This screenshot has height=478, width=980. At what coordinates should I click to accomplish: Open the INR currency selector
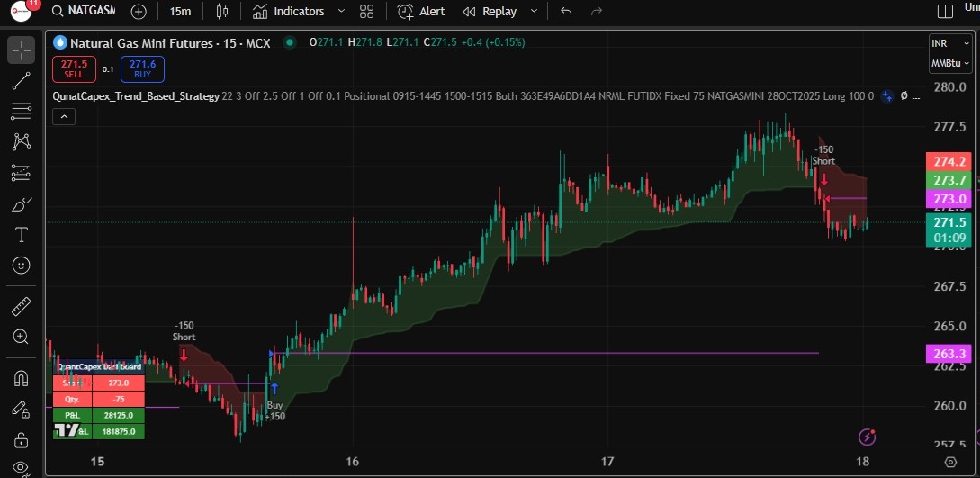click(950, 43)
